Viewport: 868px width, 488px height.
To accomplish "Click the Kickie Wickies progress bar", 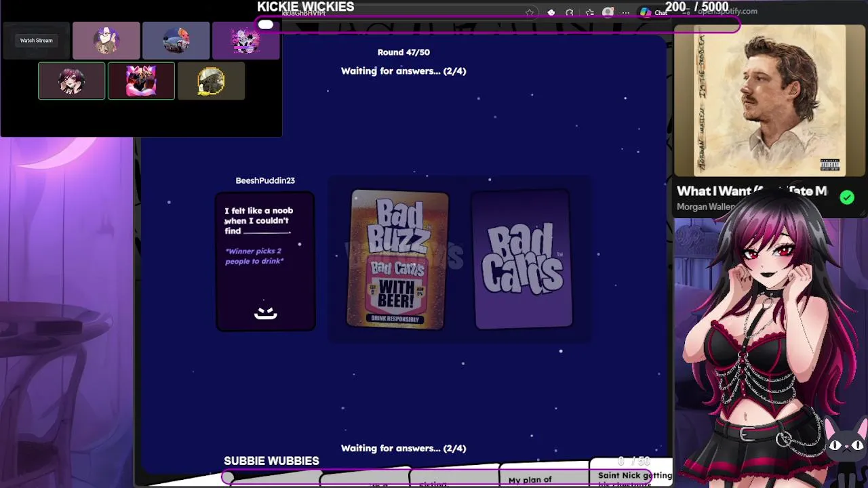I will pyautogui.click(x=499, y=25).
